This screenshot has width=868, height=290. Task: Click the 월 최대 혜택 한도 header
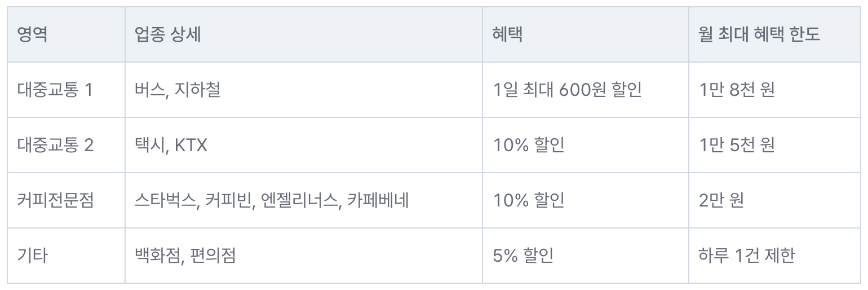pyautogui.click(x=775, y=35)
